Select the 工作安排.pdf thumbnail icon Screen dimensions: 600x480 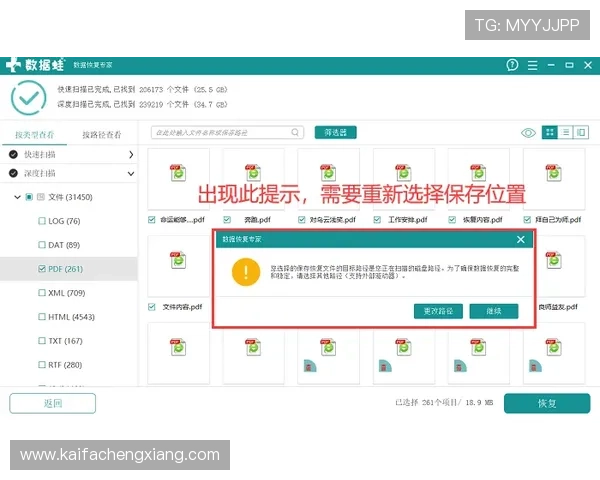pyautogui.click(x=403, y=173)
